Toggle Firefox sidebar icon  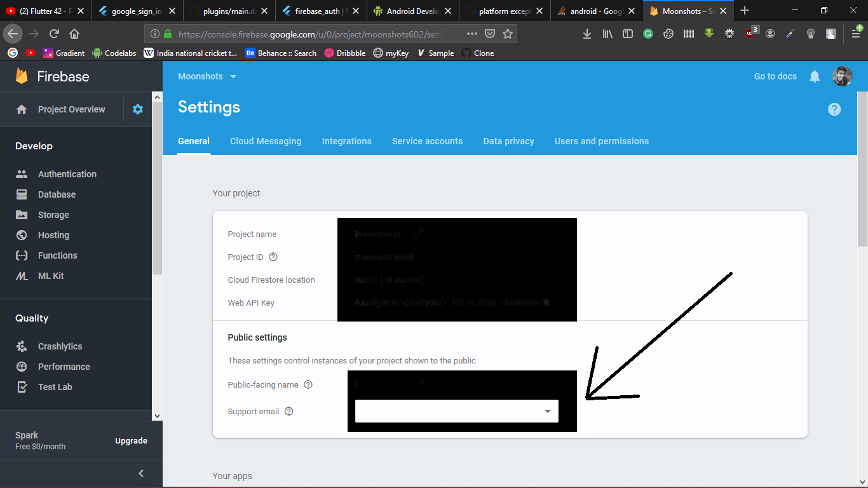click(628, 34)
